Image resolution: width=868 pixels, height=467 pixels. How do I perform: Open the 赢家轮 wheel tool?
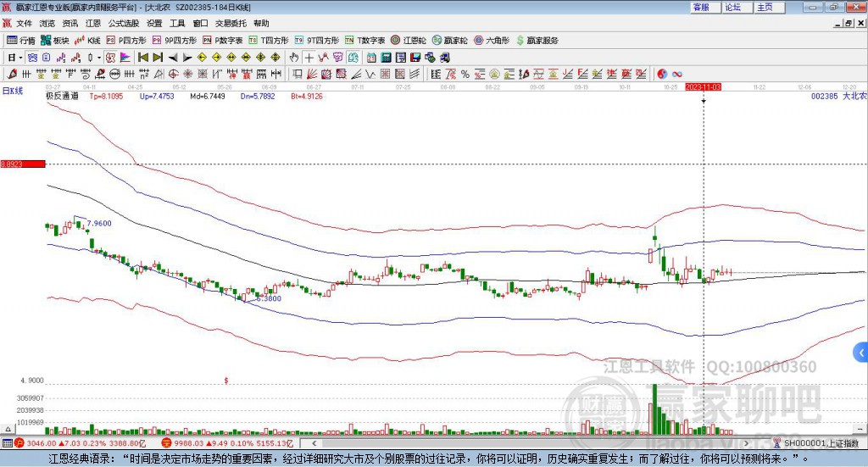[449, 41]
